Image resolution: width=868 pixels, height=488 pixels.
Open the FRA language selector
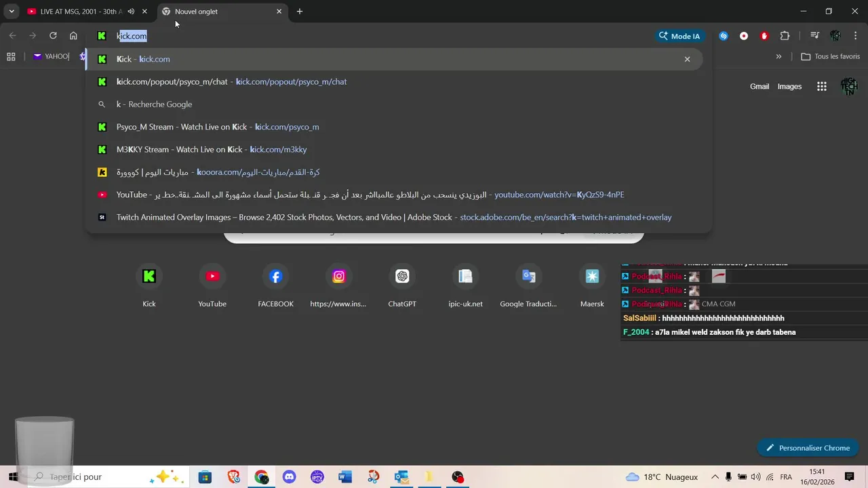pos(786,477)
